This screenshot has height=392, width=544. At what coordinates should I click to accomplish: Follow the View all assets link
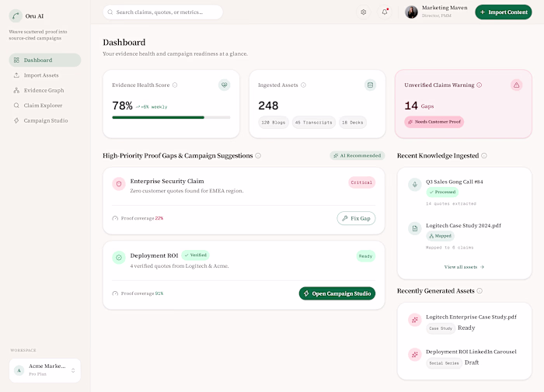pyautogui.click(x=464, y=267)
